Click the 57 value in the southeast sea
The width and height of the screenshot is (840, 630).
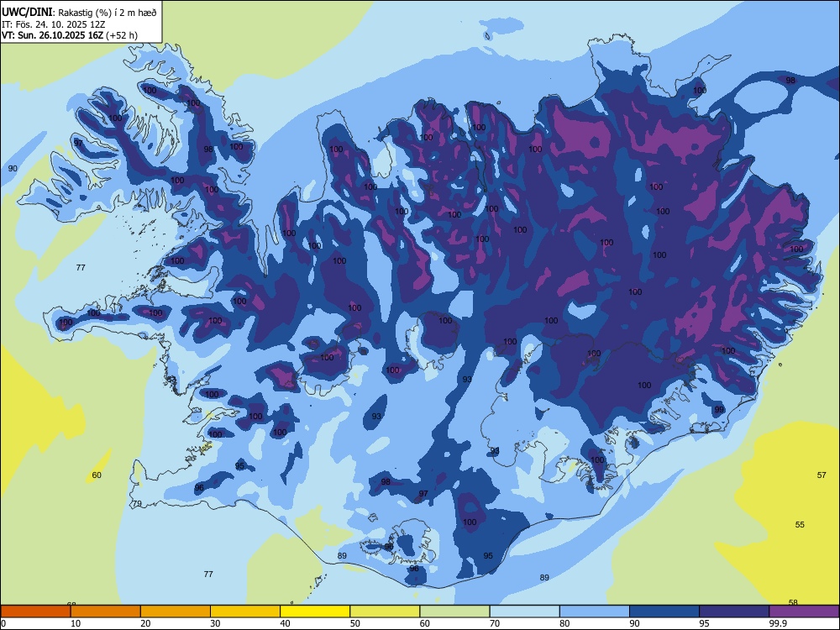[x=822, y=475]
